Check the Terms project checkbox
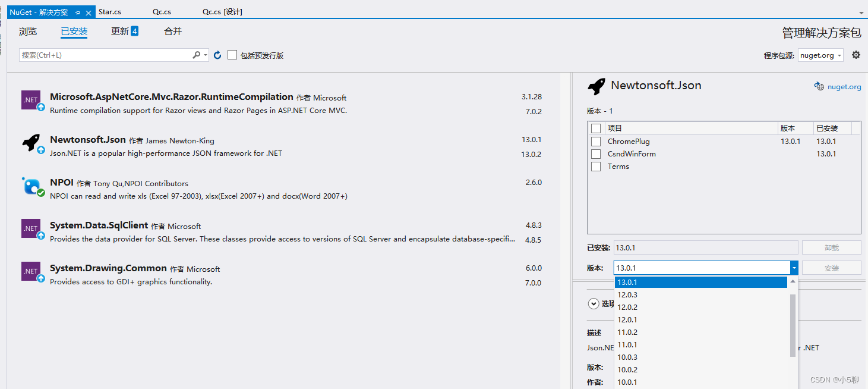Image resolution: width=868 pixels, height=389 pixels. click(x=596, y=166)
